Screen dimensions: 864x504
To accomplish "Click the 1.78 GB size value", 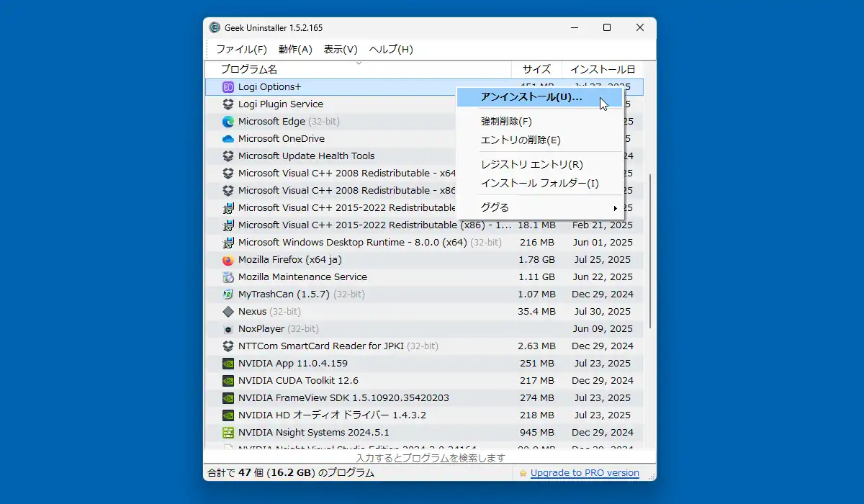I will point(536,260).
